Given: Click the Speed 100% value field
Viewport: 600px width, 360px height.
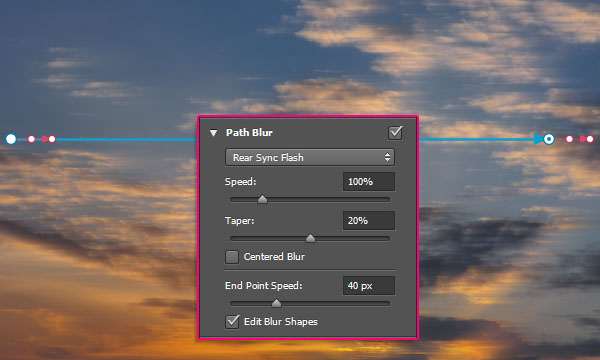Looking at the screenshot, I should tap(369, 181).
